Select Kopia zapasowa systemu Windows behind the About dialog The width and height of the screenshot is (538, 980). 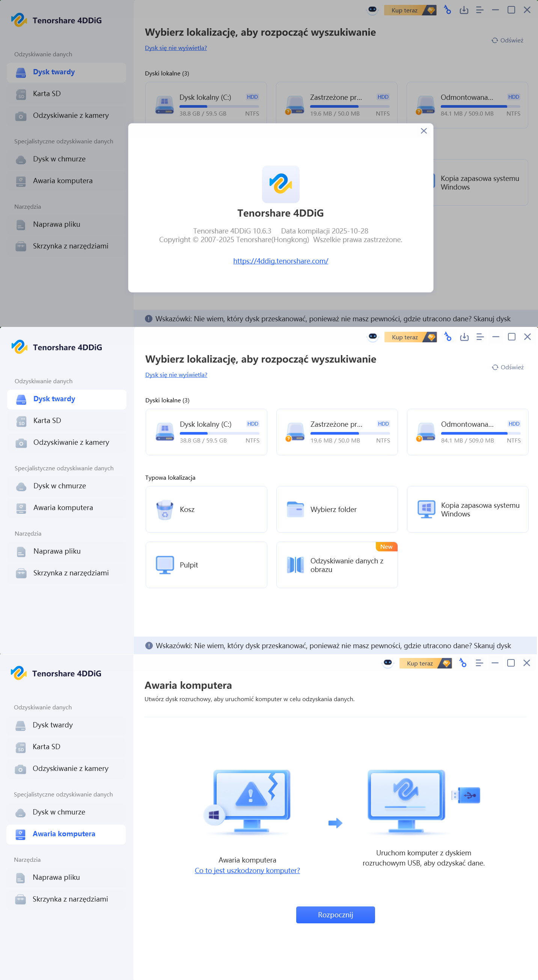[480, 183]
